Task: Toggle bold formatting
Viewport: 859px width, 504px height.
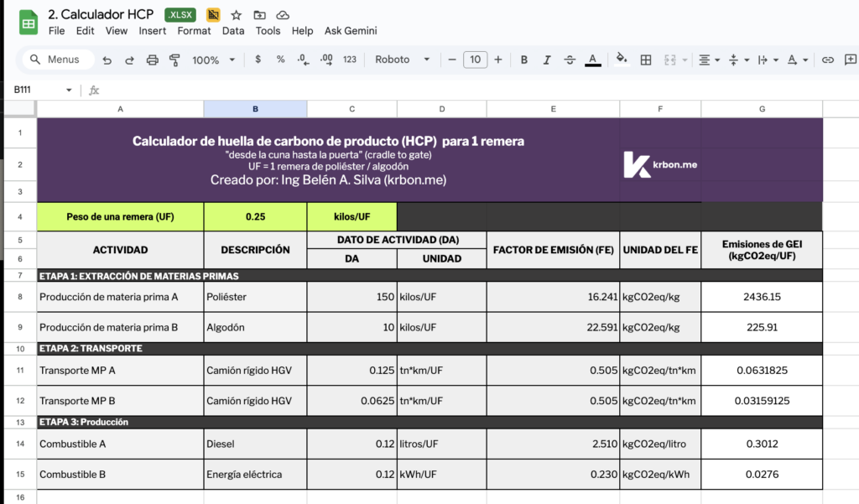Action: (x=523, y=60)
